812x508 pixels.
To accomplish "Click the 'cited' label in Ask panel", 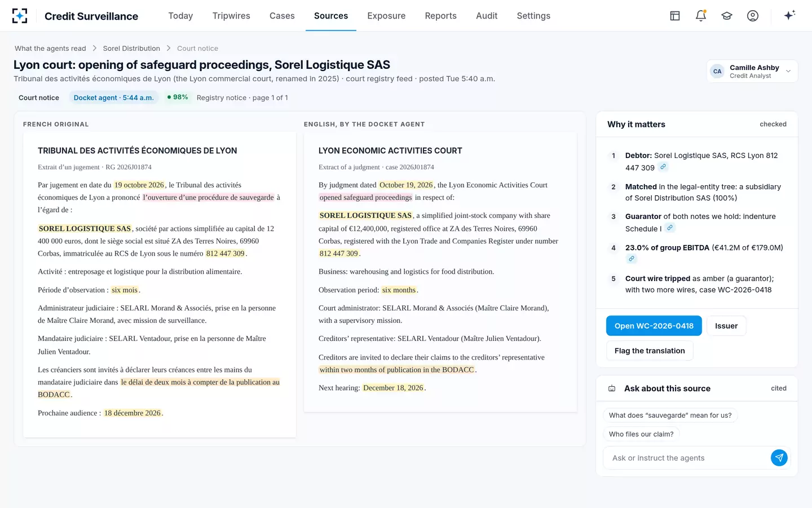I will pos(779,388).
